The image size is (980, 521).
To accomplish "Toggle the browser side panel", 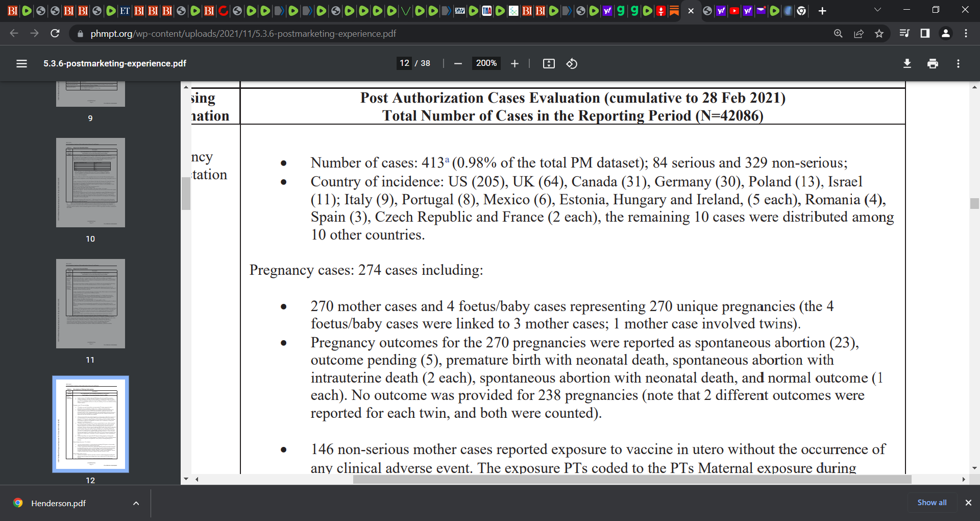I will pos(924,33).
